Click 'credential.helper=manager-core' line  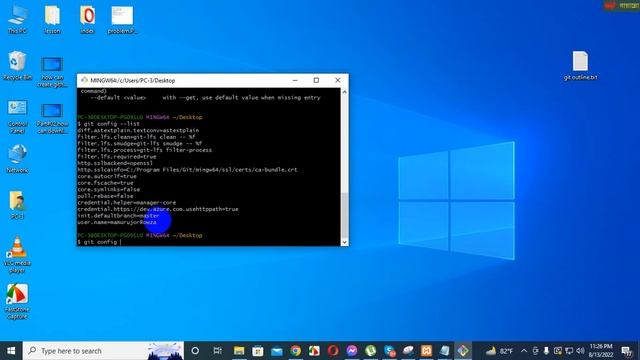coord(127,202)
